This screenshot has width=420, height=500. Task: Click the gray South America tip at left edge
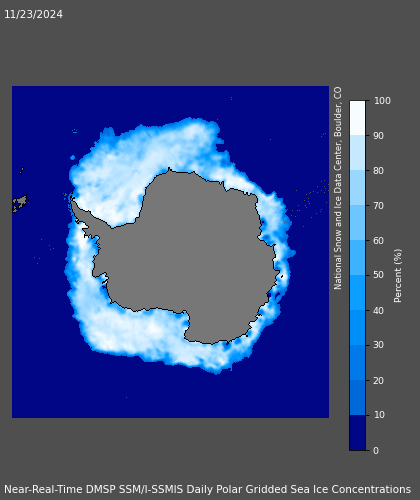point(20,203)
